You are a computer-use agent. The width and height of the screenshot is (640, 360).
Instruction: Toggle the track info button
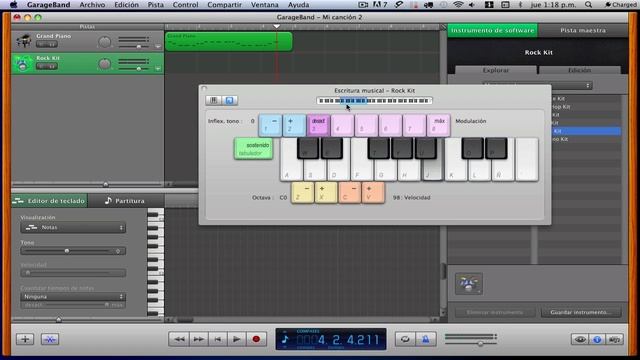(597, 339)
